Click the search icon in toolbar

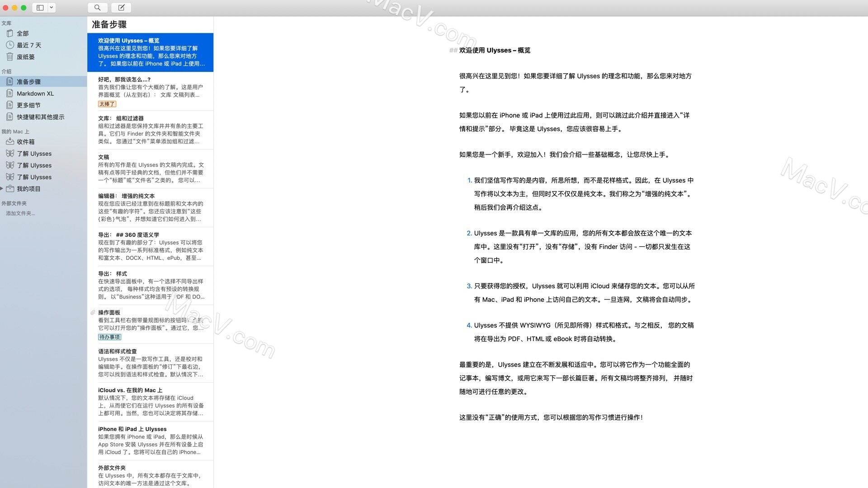[97, 7]
